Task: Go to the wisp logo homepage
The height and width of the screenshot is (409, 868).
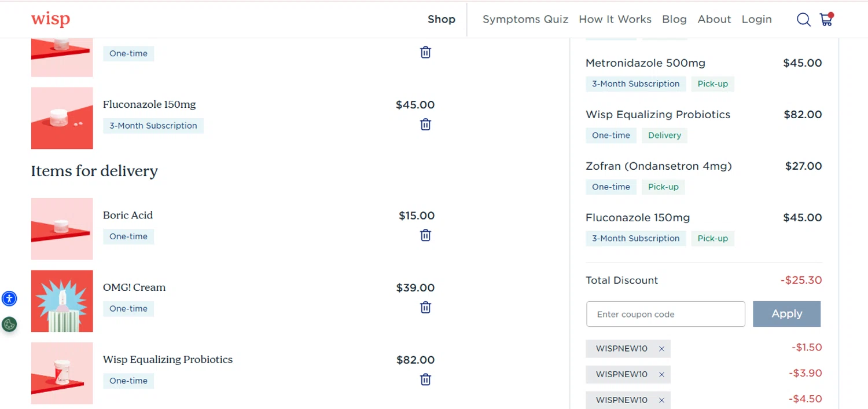Action: click(x=50, y=19)
